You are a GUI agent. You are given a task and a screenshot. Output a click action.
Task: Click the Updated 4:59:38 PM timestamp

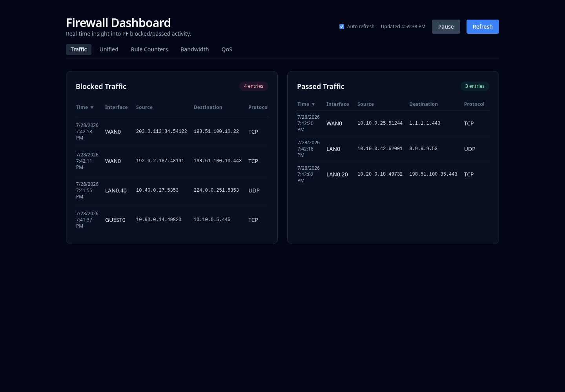(x=403, y=27)
